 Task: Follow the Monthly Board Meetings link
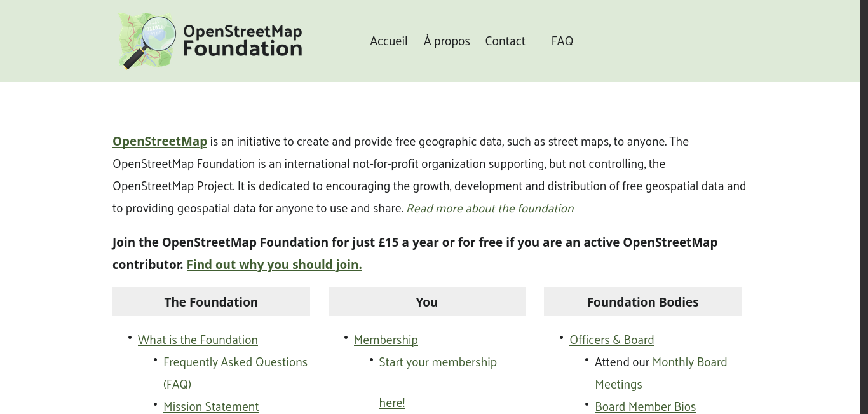point(661,373)
